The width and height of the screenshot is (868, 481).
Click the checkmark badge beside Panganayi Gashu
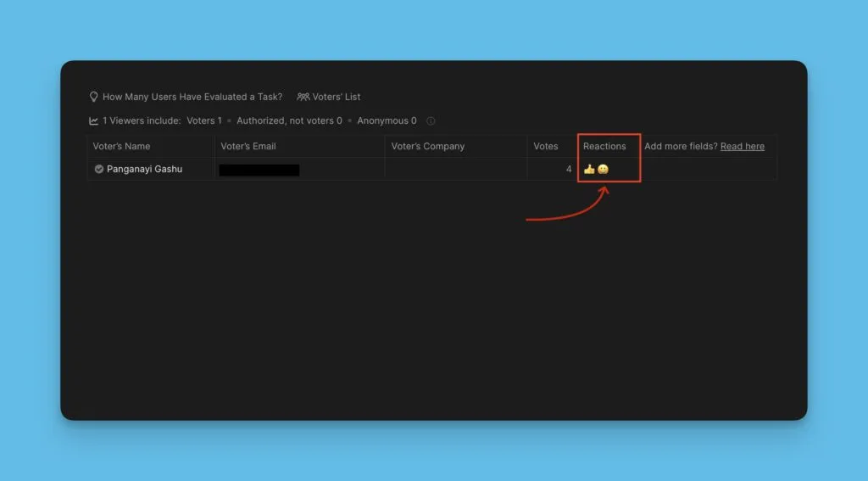click(x=98, y=170)
